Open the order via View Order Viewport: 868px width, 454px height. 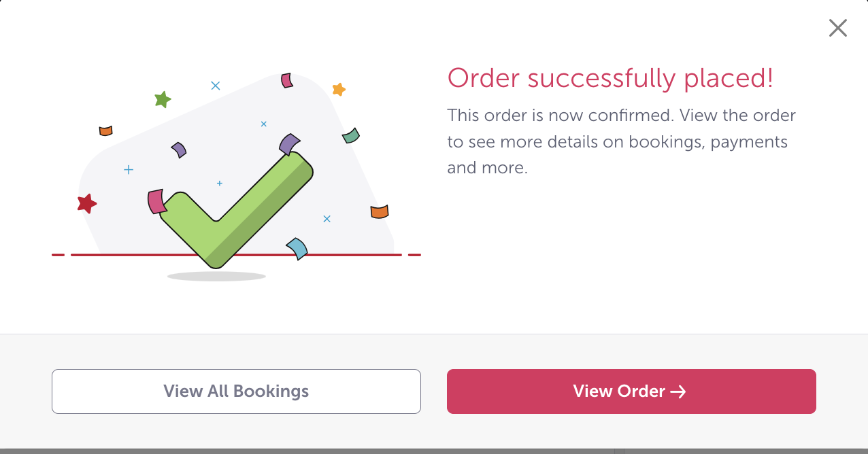click(x=631, y=391)
